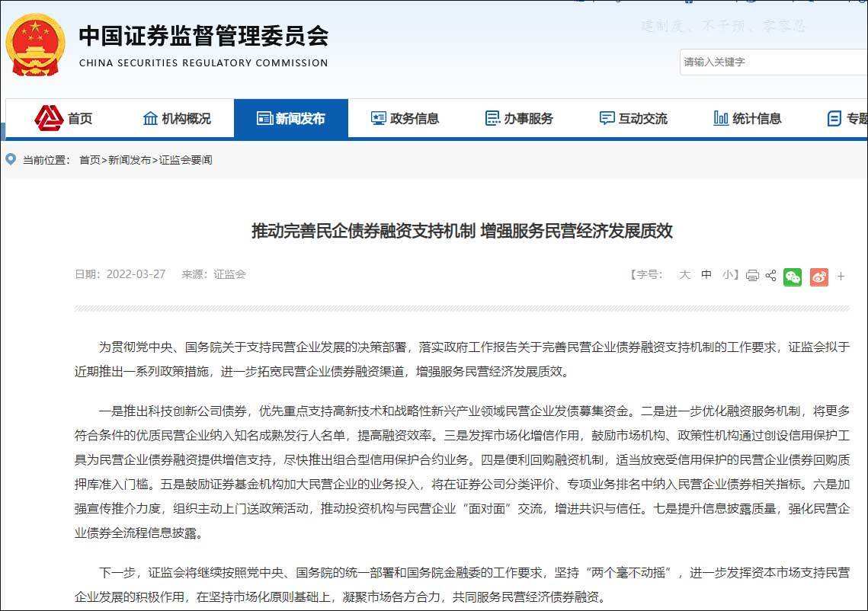
Task: Click the paragraph starting 为贯彻党中央
Action: click(x=463, y=359)
